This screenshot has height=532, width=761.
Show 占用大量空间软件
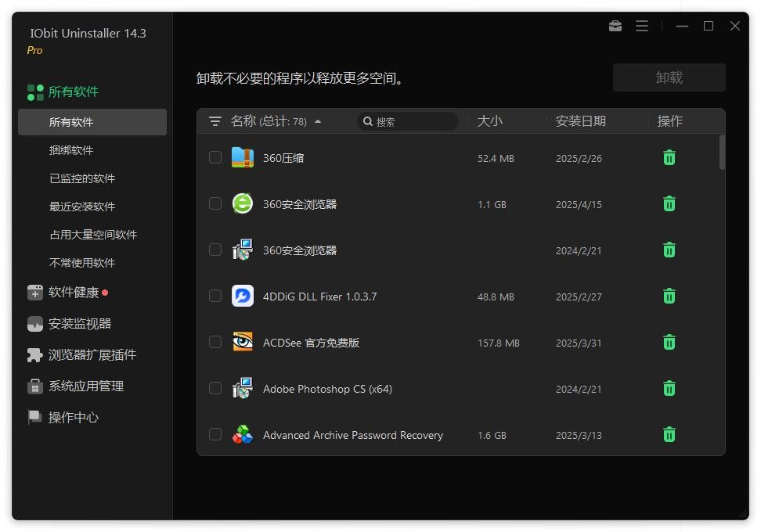(x=93, y=235)
